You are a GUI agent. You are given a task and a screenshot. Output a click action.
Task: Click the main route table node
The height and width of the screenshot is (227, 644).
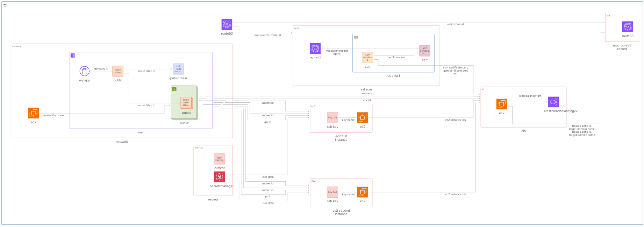click(x=178, y=69)
